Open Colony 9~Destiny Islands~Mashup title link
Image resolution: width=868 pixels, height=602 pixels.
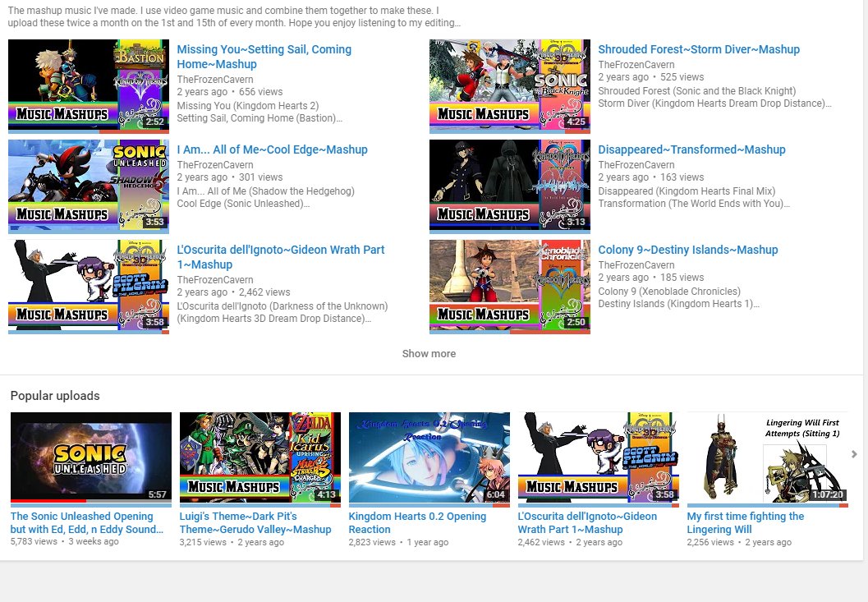pyautogui.click(x=687, y=250)
